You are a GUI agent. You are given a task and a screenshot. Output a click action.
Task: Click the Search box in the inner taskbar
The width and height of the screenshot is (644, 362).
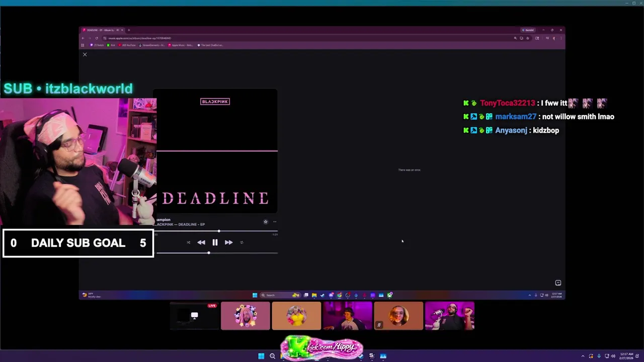[280, 295]
